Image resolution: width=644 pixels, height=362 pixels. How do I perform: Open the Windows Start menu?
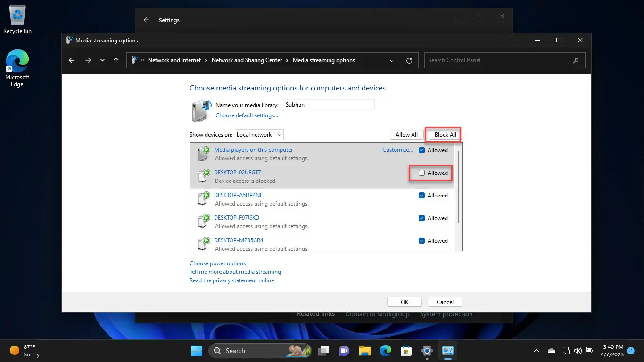pos(197,351)
